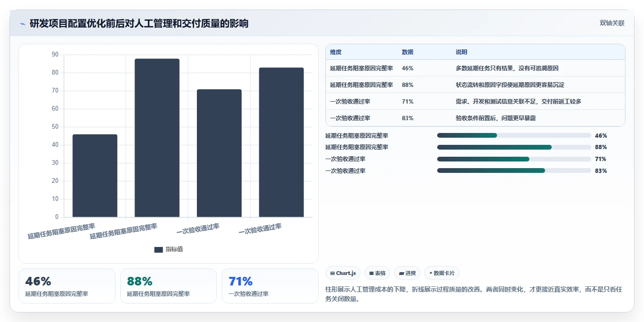This screenshot has height=322, width=644.
Task: Click the 数据 table column header
Action: pos(408,52)
